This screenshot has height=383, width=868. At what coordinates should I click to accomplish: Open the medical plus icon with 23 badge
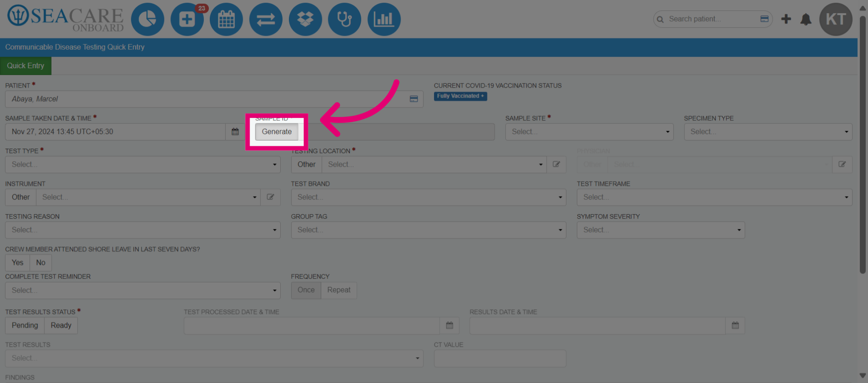[x=187, y=19]
